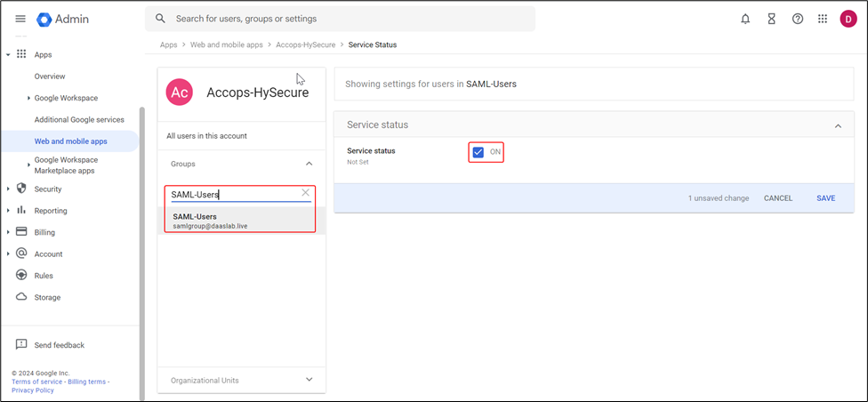Open the Google apps grid launcher

pos(823,19)
